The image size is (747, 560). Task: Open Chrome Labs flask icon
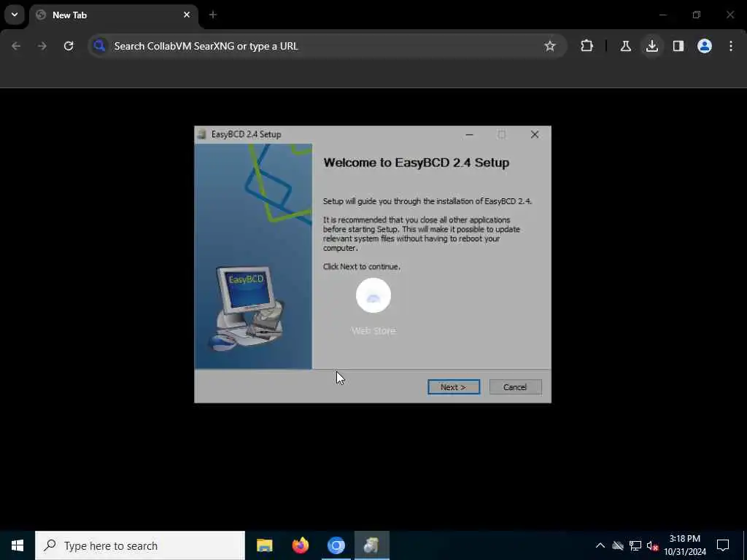[625, 46]
